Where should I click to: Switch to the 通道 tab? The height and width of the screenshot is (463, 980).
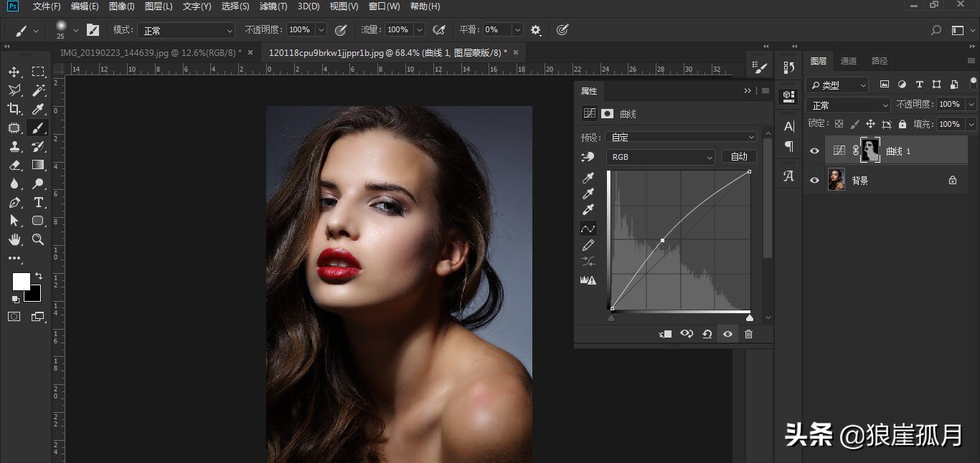tap(849, 61)
